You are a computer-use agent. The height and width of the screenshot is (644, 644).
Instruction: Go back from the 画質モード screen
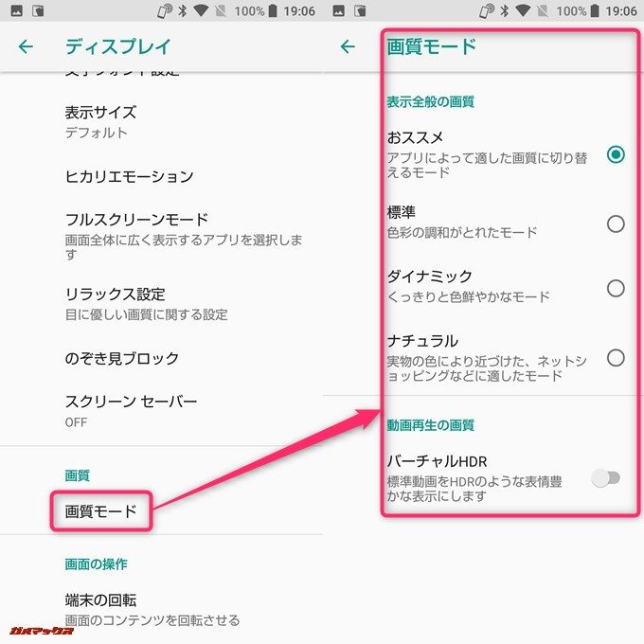click(x=348, y=46)
